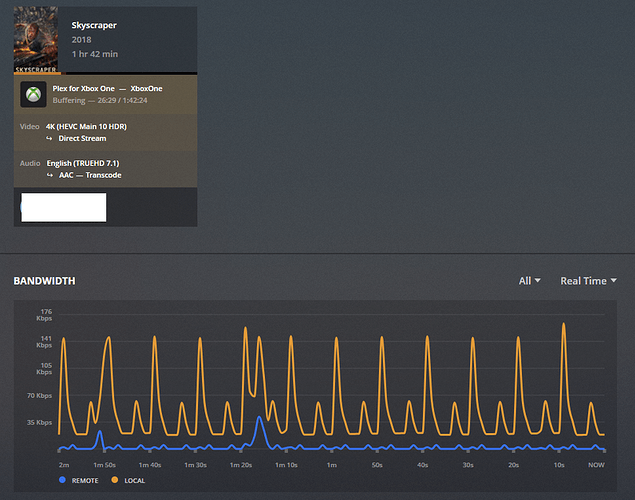
Task: Click the '20s' time axis label
Action: (x=514, y=465)
